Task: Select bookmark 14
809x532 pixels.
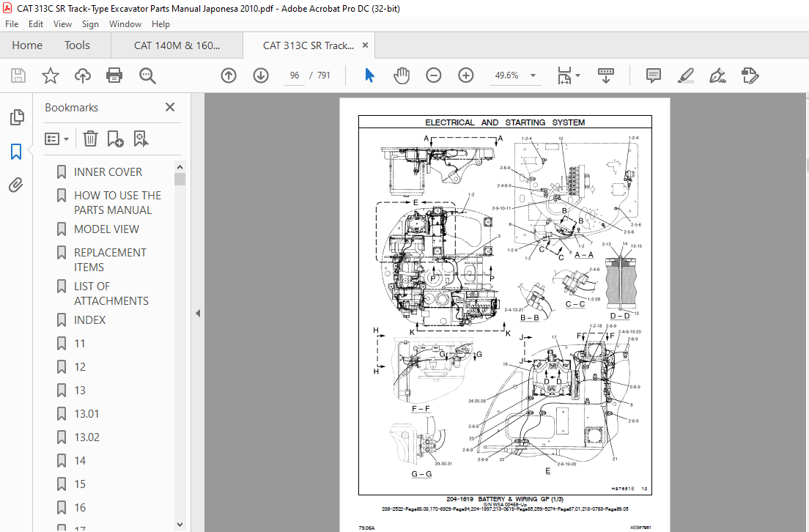Action: (79, 461)
